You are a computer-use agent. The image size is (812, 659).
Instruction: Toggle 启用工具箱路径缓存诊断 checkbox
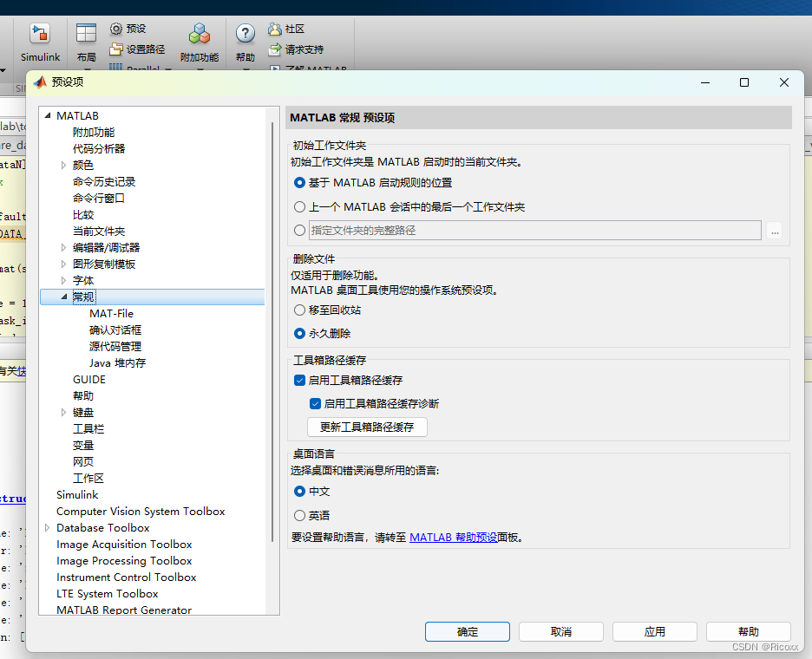coord(315,404)
